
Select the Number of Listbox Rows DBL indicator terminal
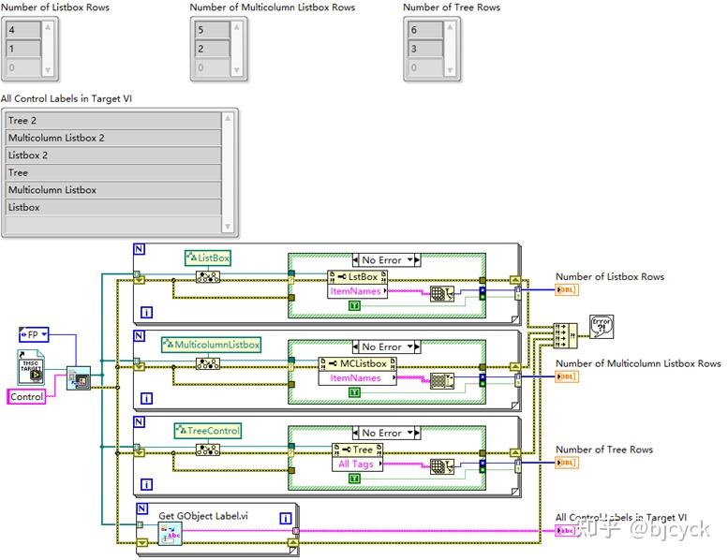[567, 290]
